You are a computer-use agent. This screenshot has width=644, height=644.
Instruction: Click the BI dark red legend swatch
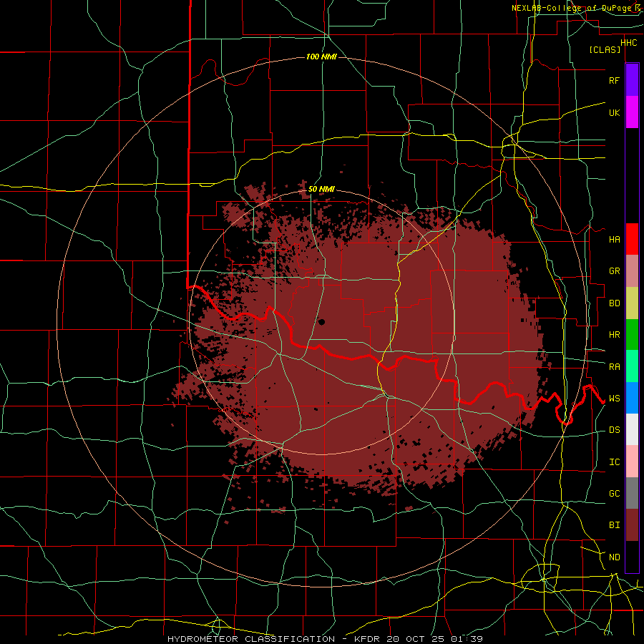tap(632, 525)
